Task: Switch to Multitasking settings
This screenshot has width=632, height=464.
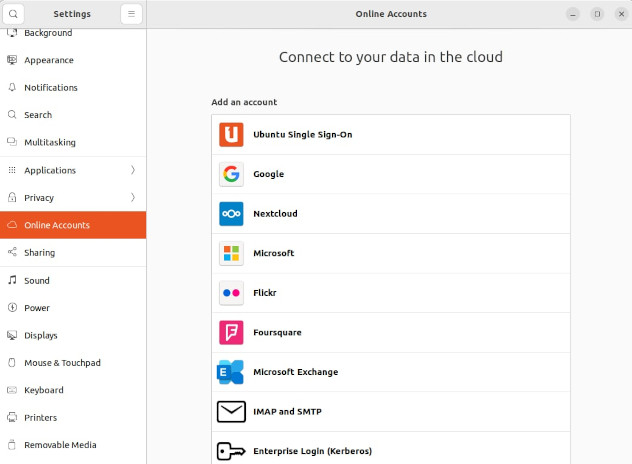Action: (50, 142)
